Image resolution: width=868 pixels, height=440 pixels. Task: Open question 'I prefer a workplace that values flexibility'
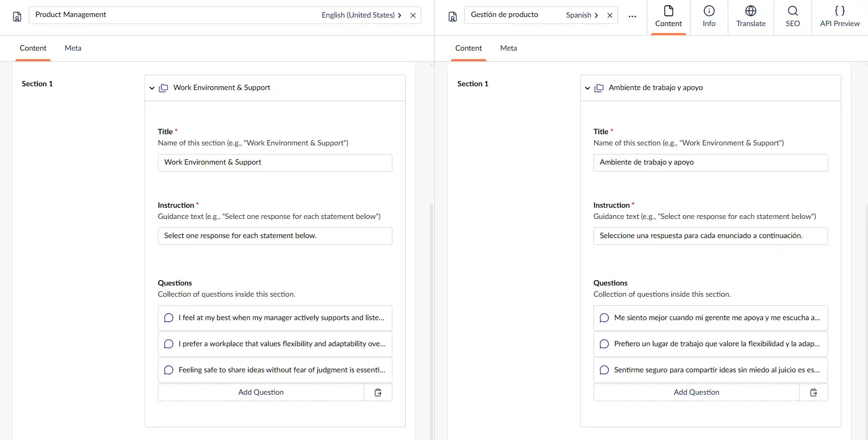[x=275, y=344]
